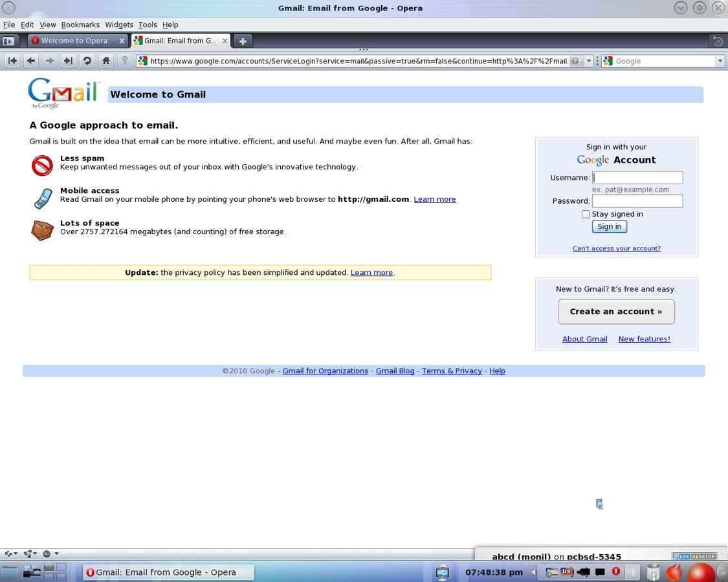This screenshot has height=582, width=728.
Task: Click the Rewind navigation button
Action: [x=12, y=61]
